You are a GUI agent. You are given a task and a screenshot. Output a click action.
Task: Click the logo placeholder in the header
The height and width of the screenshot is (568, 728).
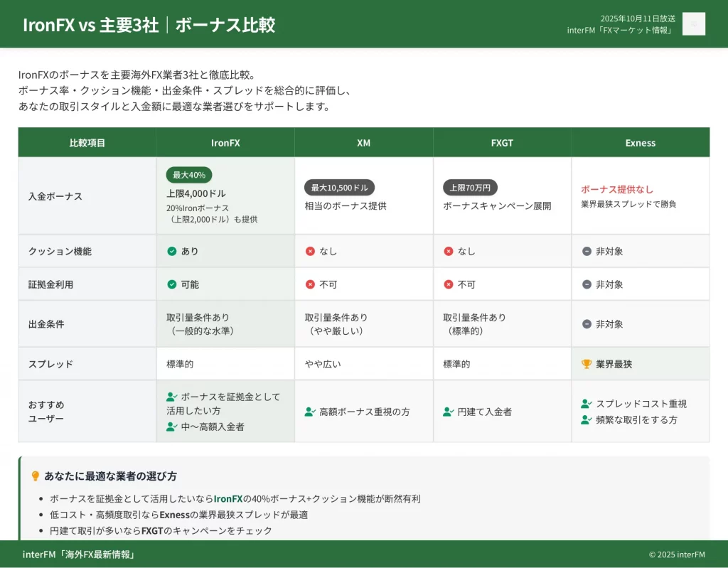(693, 23)
